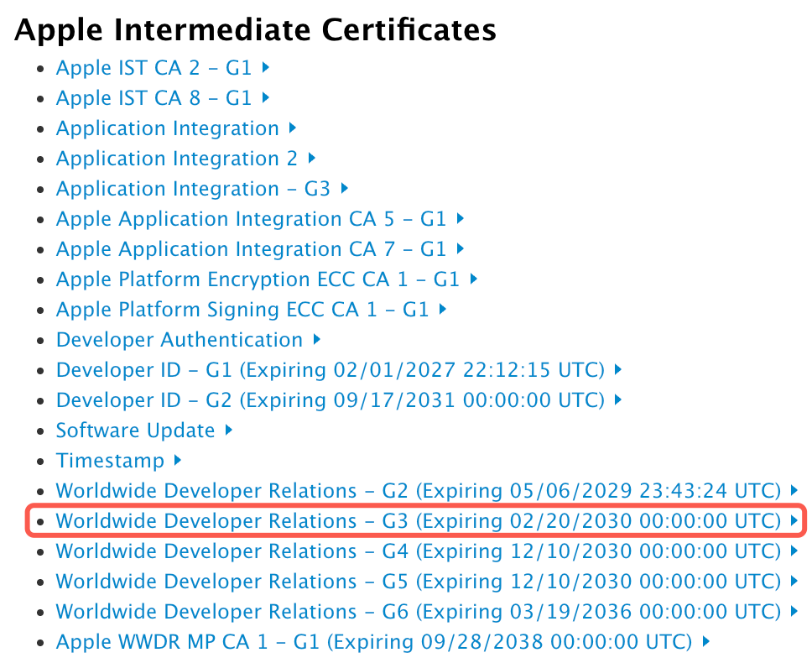
Task: Open the Developer Authentication certificate
Action: point(179,340)
